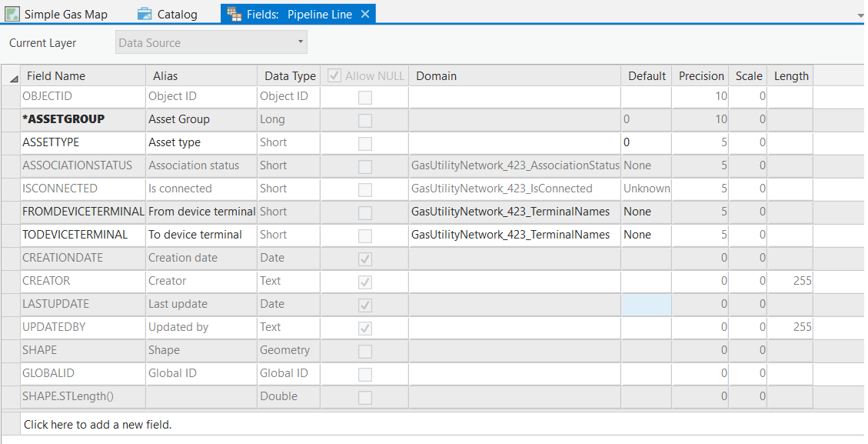The image size is (868, 444).
Task: Edit the 'Asset Group' alias cell
Action: 201,119
